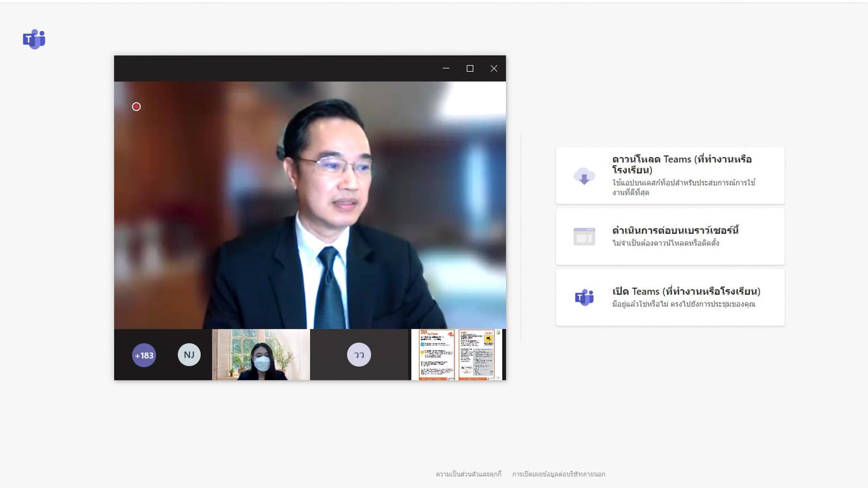
Task: Open the การเปิดเผยข้อมูลต่อบริษัทภายนอก link
Action: coord(558,474)
